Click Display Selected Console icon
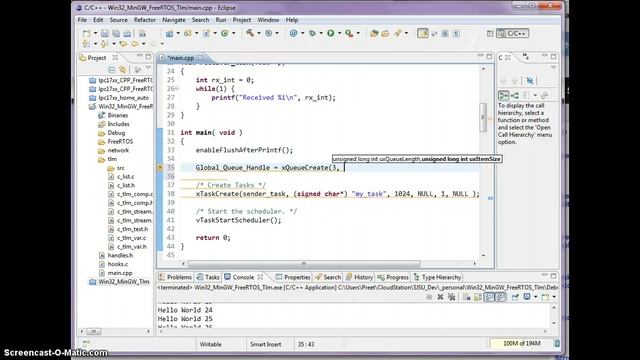Screen dimensions: 640x360 (527, 297)
